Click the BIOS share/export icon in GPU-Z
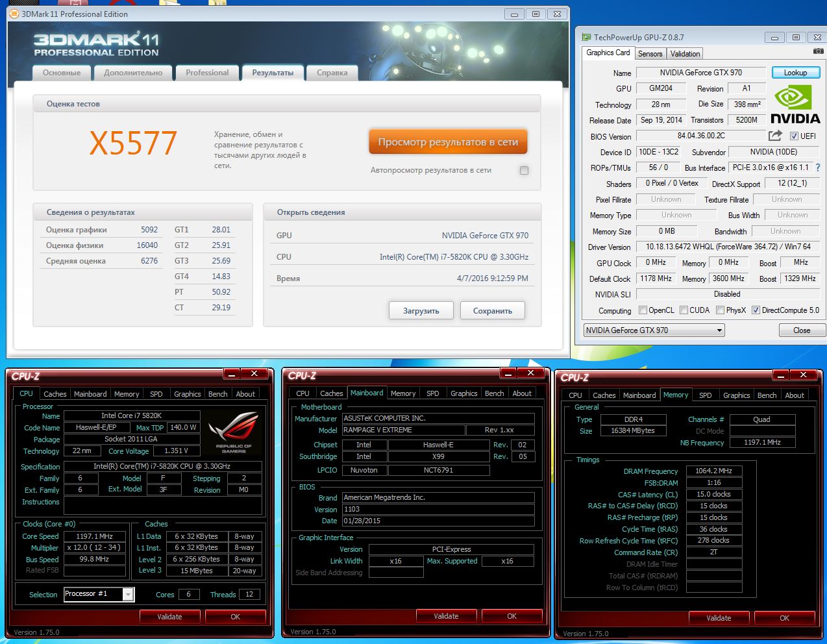Screen dimensions: 827x644 [776, 136]
